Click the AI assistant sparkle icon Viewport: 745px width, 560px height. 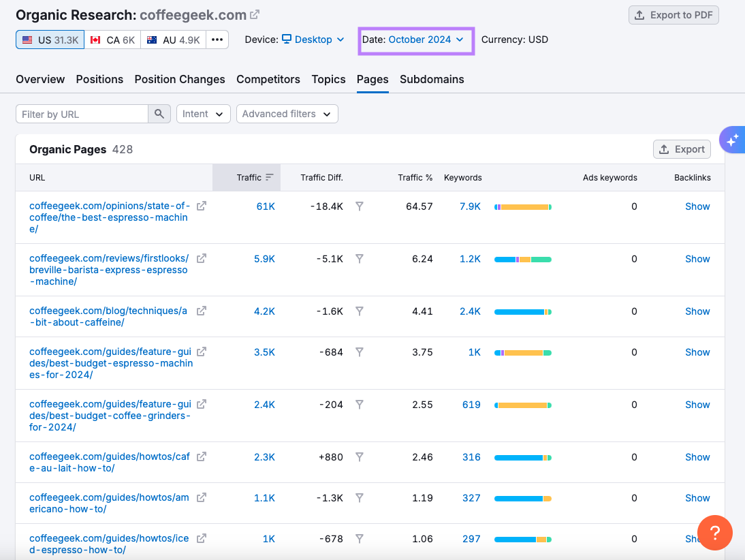point(733,140)
